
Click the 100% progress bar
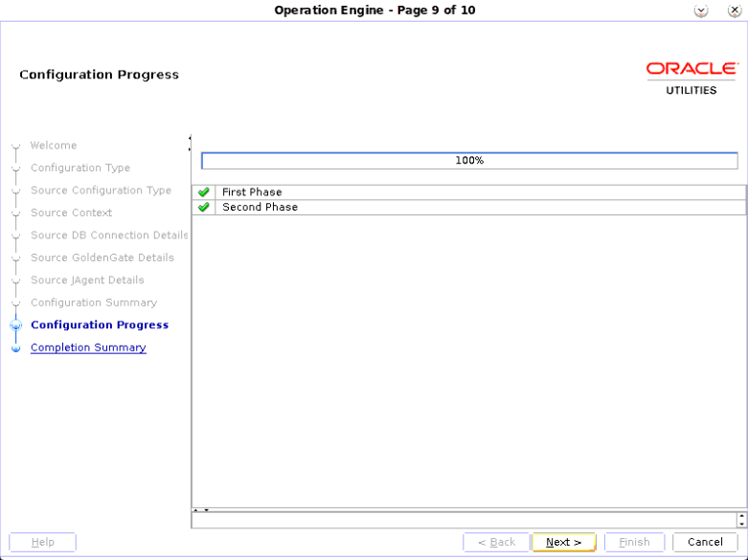(469, 160)
